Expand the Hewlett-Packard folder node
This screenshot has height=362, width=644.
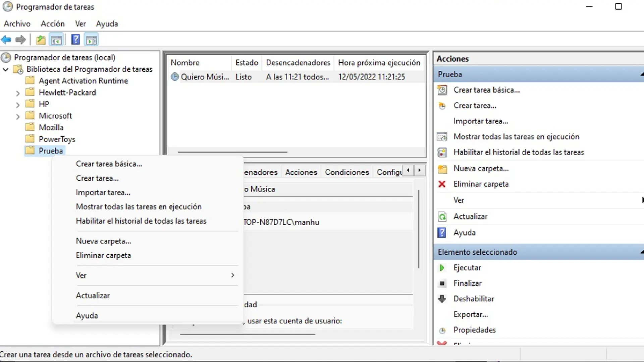[x=18, y=93]
